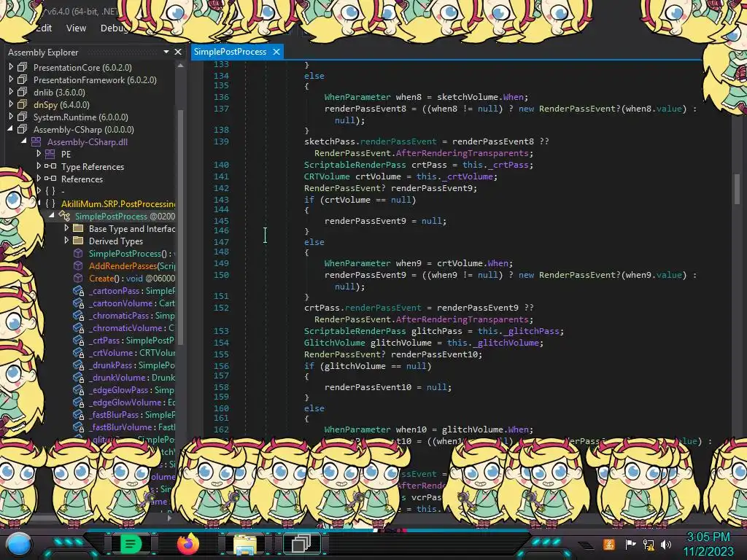The image size is (747, 560).
Task: Click the volume speaker tray icon
Action: (666, 544)
